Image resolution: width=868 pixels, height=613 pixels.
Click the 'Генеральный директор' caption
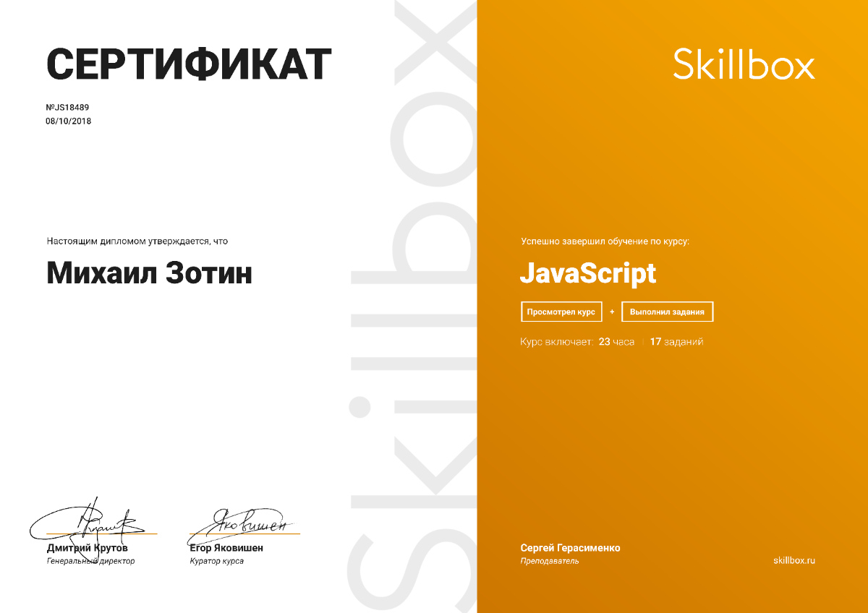(x=90, y=561)
